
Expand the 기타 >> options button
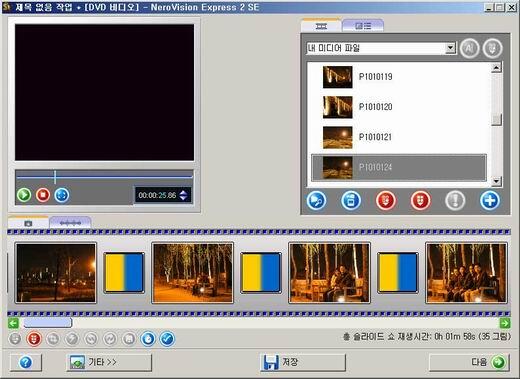tap(109, 362)
